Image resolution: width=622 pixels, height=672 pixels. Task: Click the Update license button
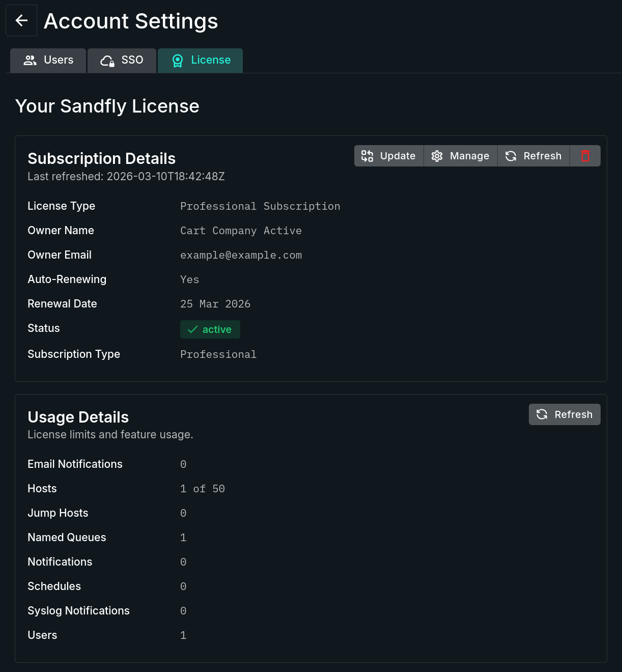click(x=389, y=156)
